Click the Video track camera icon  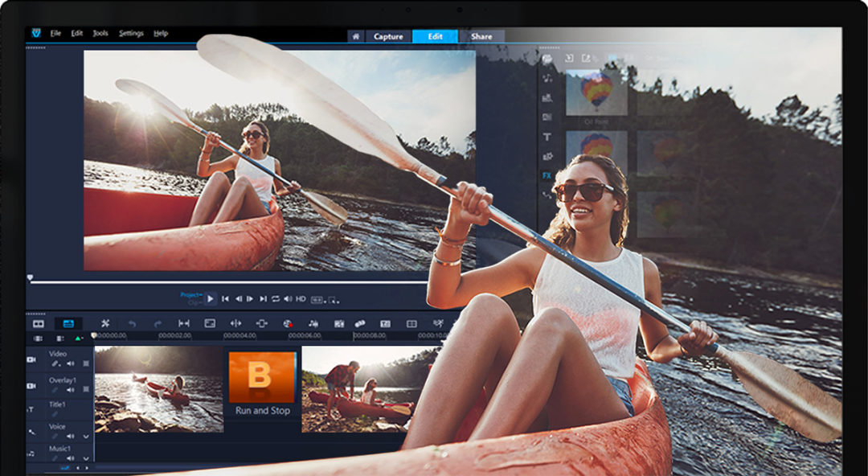click(x=31, y=359)
